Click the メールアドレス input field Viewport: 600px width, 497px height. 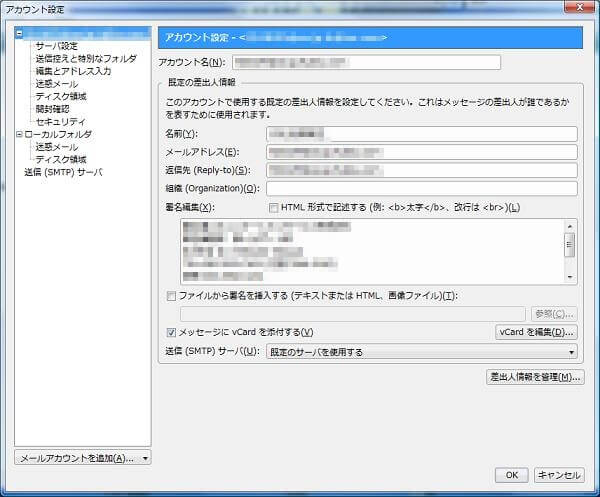click(x=422, y=152)
